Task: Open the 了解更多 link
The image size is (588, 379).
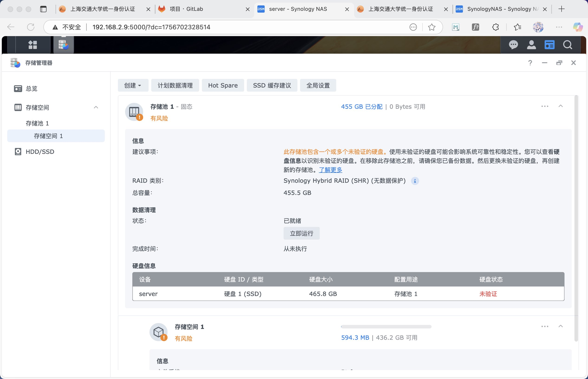Action: [x=330, y=170]
